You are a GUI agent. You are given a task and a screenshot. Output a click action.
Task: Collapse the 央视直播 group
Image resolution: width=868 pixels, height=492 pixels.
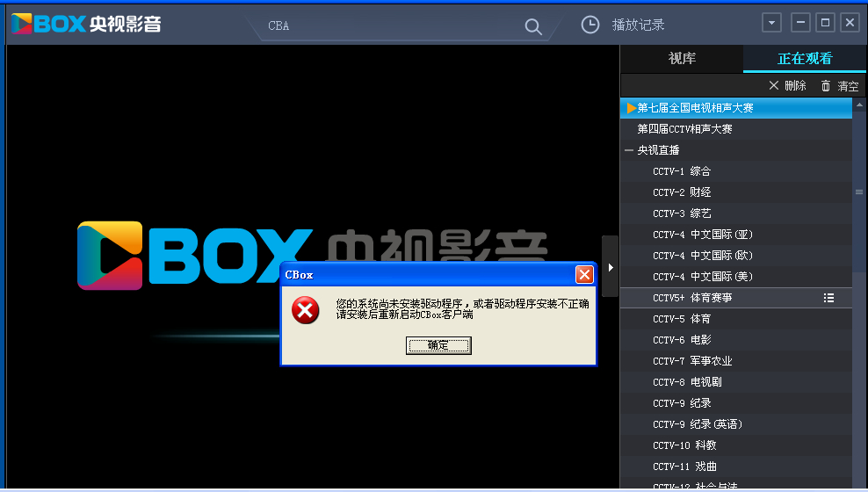click(629, 150)
